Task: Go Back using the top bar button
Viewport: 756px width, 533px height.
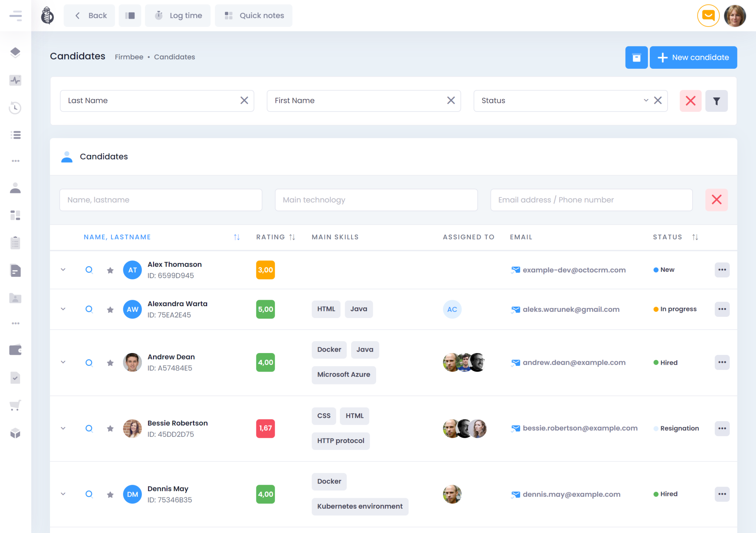Action: tap(89, 15)
